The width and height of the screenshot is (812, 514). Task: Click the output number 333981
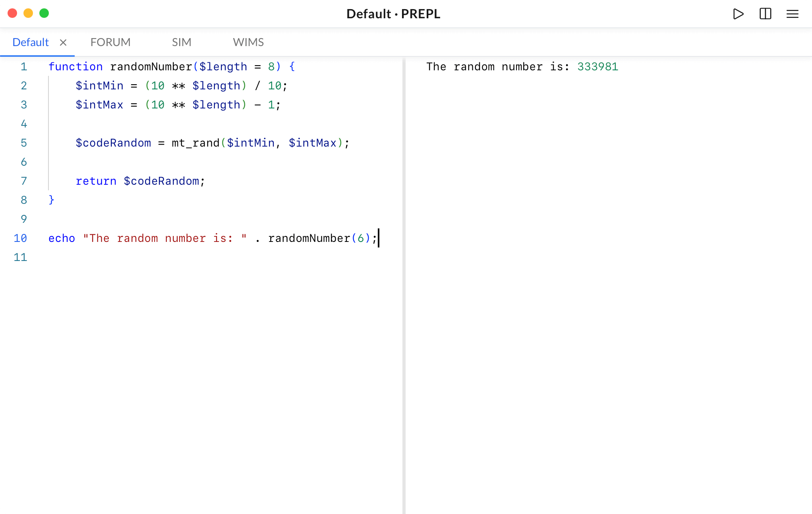(597, 67)
